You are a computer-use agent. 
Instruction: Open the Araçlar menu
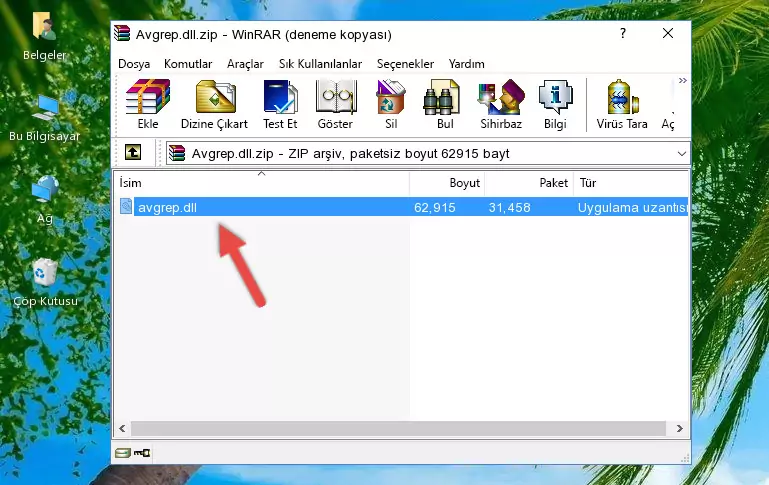(x=245, y=64)
